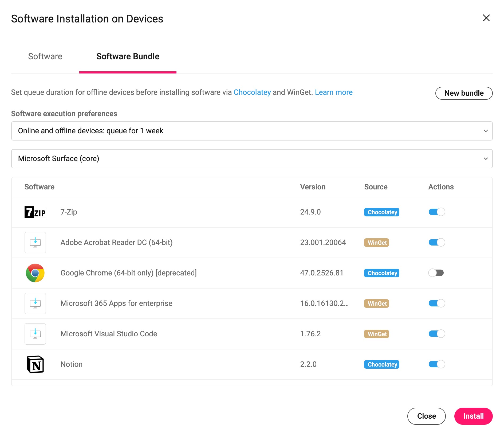Turn off Adobe Acrobat Reader DC toggle
Viewport: 504px width, 436px height.
(437, 243)
